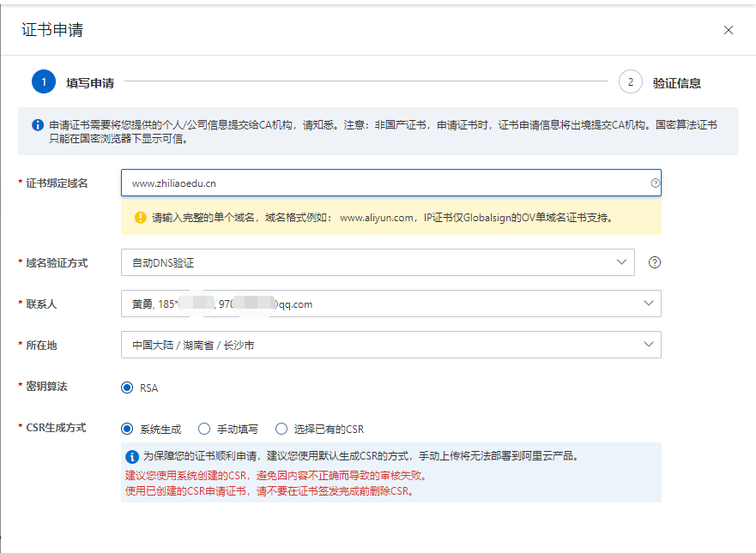Open the 所在地 location dropdown

pyautogui.click(x=390, y=345)
